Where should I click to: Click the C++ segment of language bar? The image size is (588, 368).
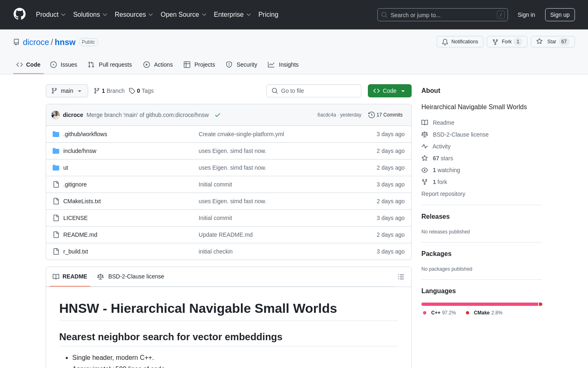tap(480, 304)
